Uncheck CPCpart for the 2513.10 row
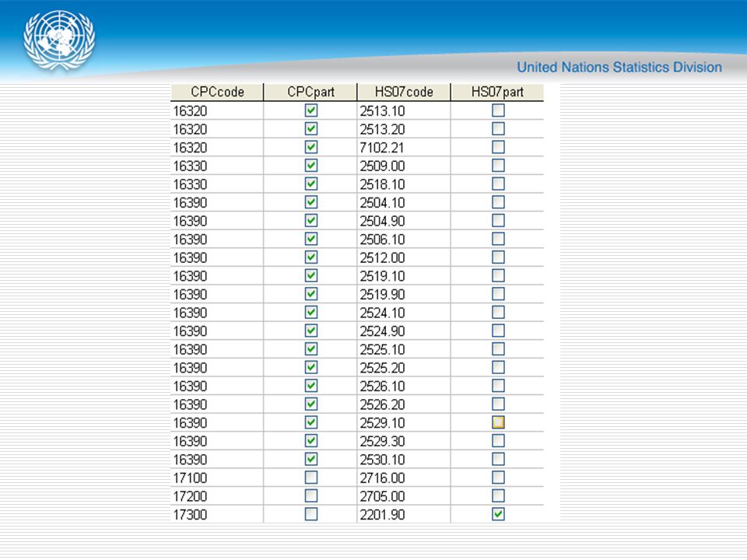The width and height of the screenshot is (747, 560). (311, 110)
